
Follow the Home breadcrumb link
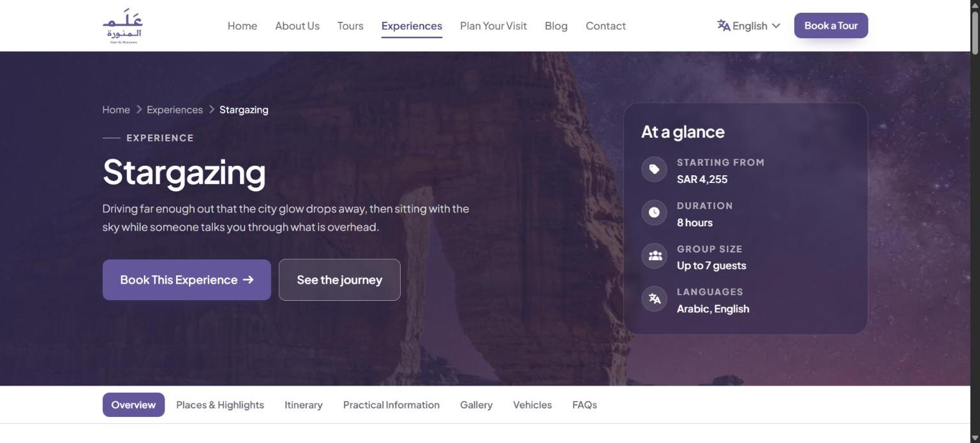point(116,110)
